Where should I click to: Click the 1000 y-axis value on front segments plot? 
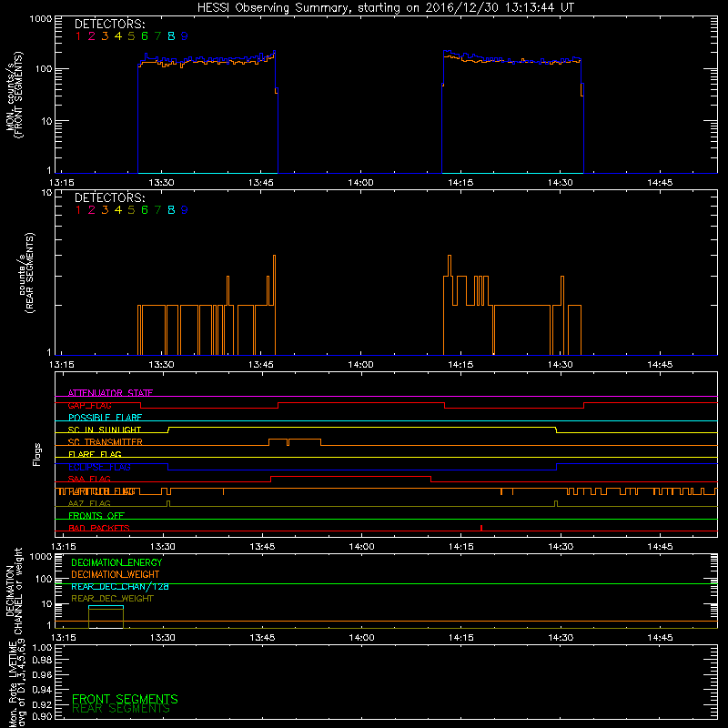point(41,19)
